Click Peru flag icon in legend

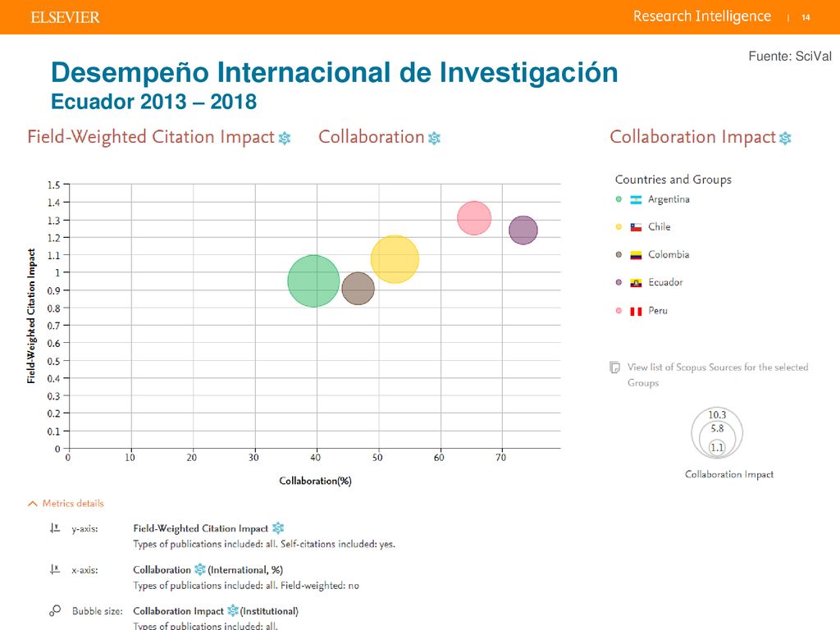[636, 311]
